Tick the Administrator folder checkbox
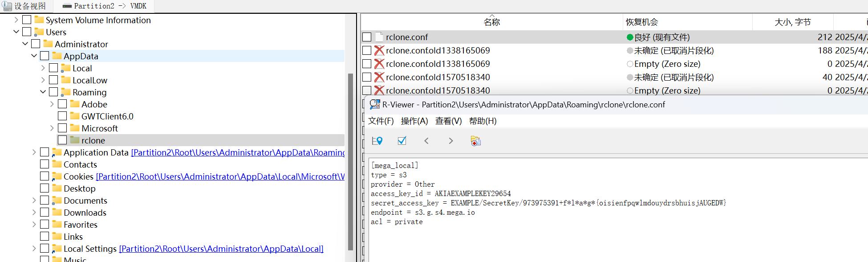868x262 pixels. pyautogui.click(x=36, y=44)
